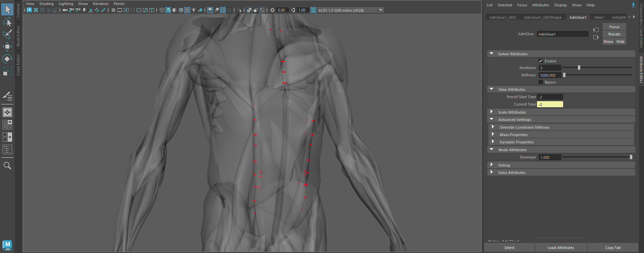
Task: Check the Bypass checkbox
Action: (541, 82)
